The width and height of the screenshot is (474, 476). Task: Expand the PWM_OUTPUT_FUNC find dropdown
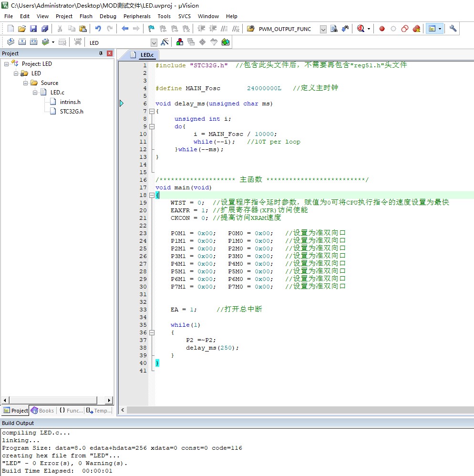[x=323, y=29]
